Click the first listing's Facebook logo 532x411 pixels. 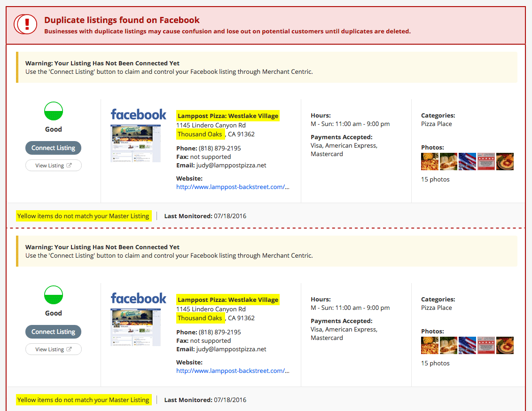point(139,114)
